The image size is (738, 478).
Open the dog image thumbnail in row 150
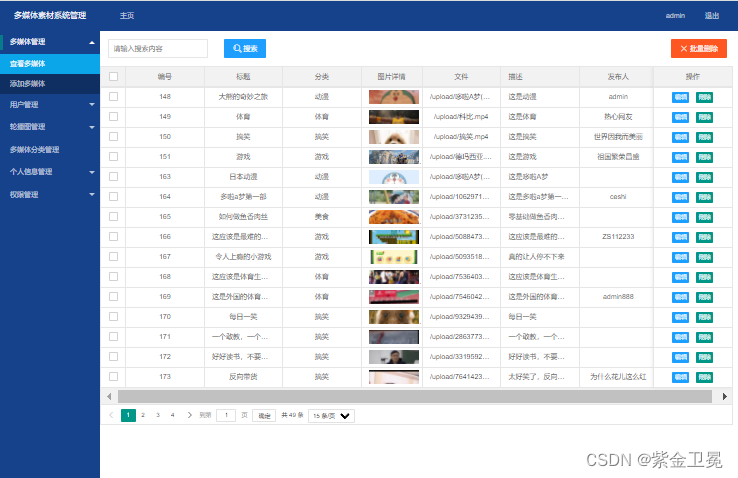point(394,137)
